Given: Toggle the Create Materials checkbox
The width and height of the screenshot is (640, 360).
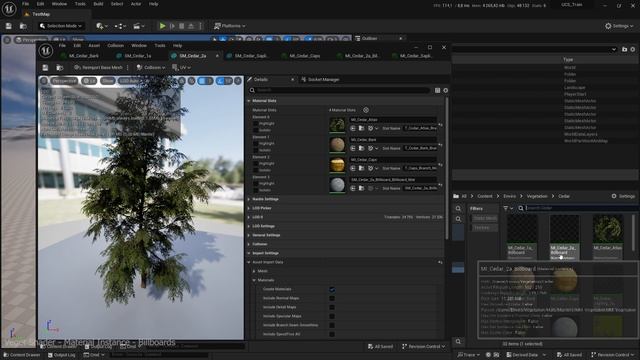Looking at the screenshot, I should (332, 289).
